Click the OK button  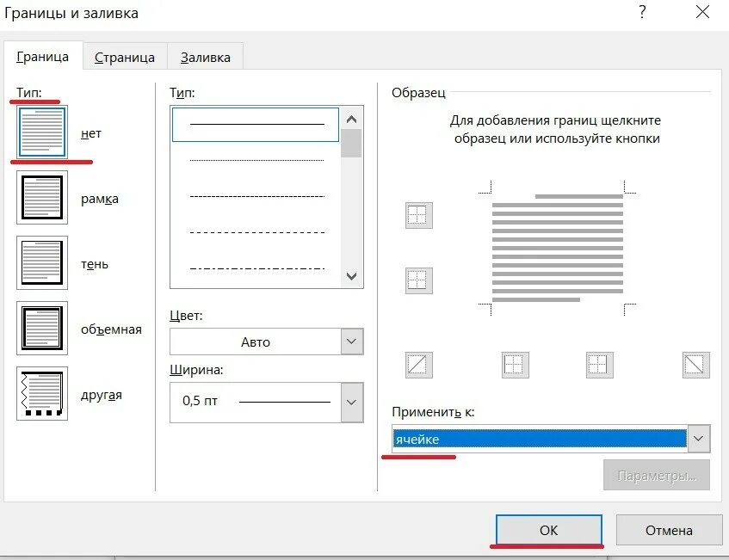pos(548,530)
